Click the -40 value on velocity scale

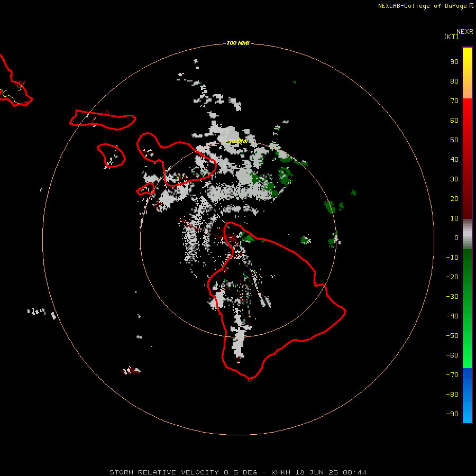pyautogui.click(x=452, y=316)
